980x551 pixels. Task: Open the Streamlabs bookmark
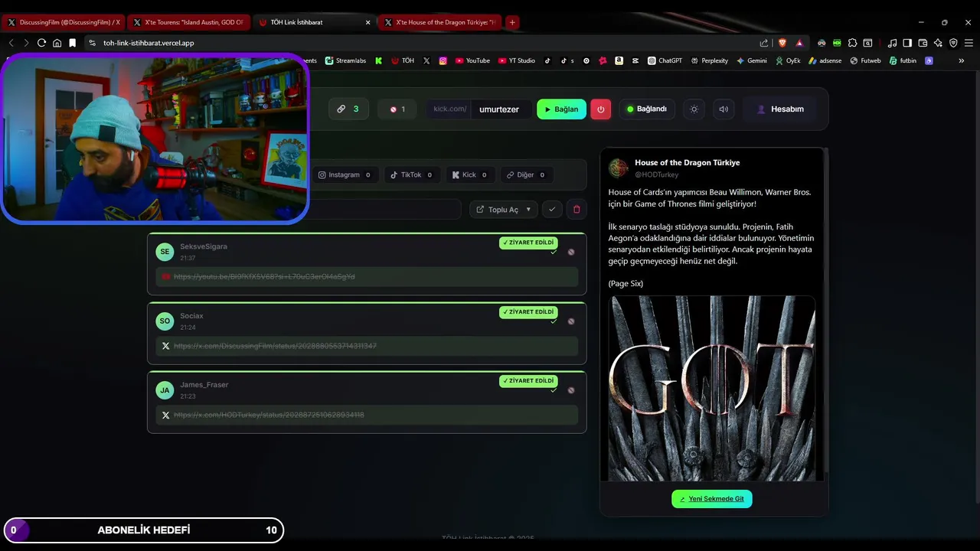click(x=345, y=60)
